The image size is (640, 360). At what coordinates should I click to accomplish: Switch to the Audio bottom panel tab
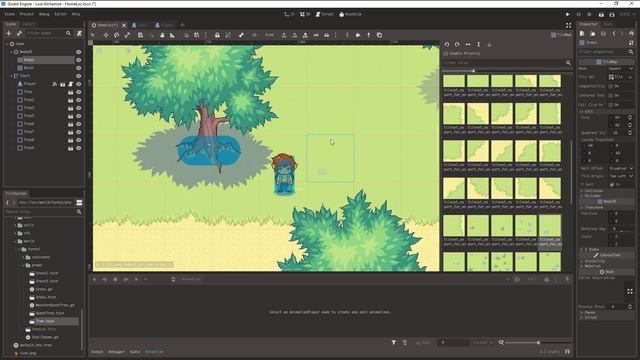(135, 352)
